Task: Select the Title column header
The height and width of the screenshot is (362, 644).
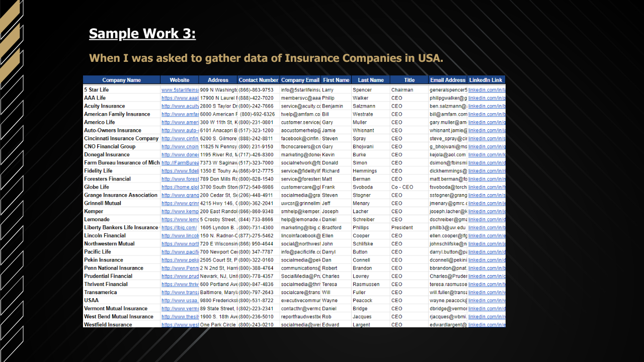Action: pyautogui.click(x=409, y=80)
